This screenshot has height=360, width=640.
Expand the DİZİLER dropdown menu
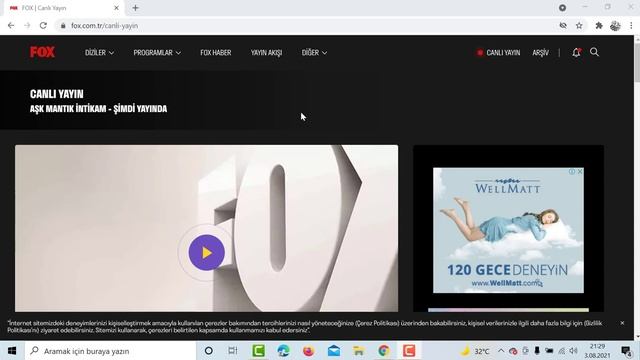click(99, 53)
